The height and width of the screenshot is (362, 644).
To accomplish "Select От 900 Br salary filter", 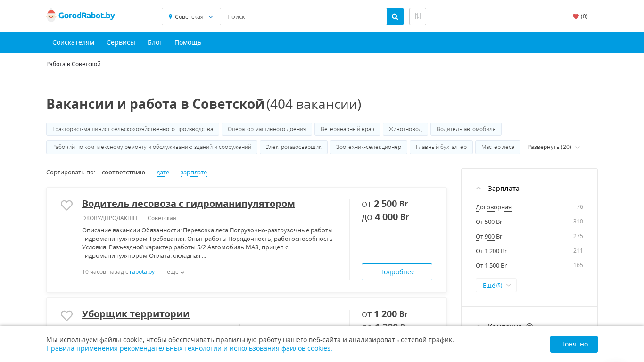I will [489, 237].
